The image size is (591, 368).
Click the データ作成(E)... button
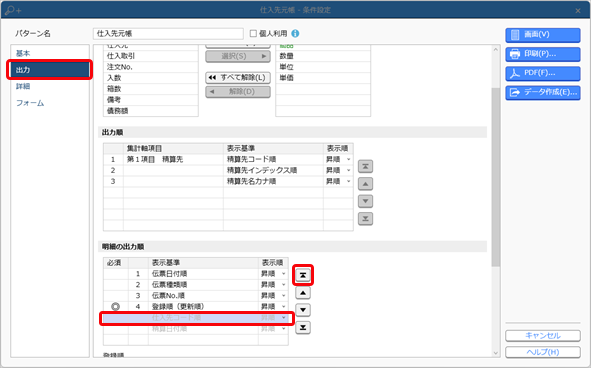tap(542, 92)
